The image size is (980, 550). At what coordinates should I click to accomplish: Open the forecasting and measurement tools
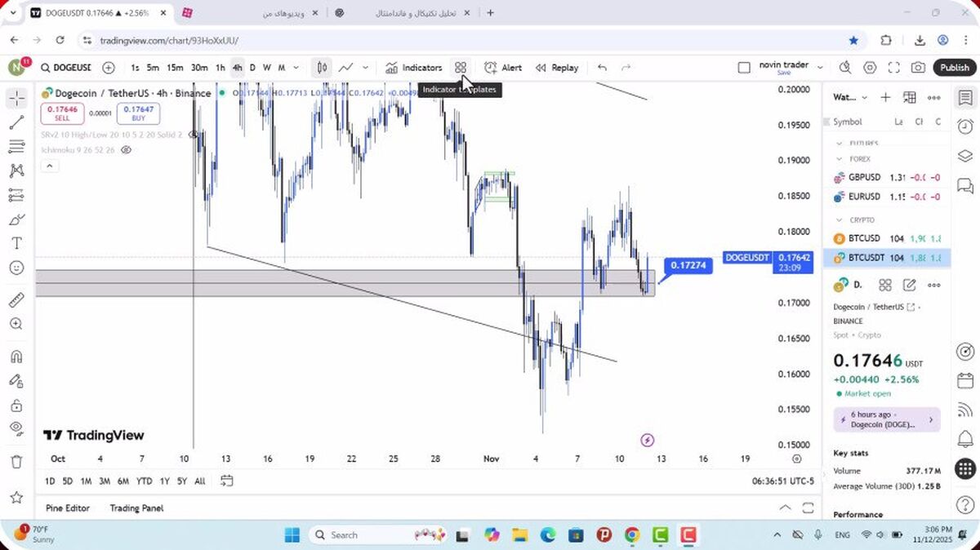pyautogui.click(x=16, y=195)
